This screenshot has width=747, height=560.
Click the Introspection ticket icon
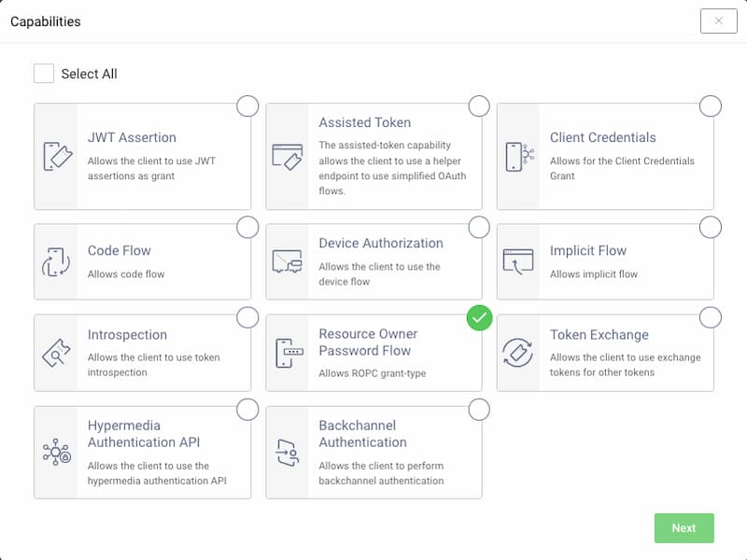pyautogui.click(x=56, y=353)
